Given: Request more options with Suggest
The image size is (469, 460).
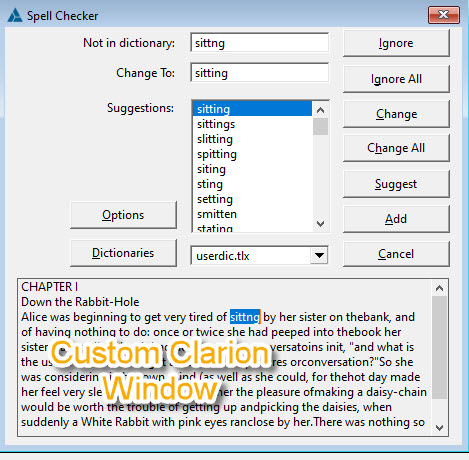Looking at the screenshot, I should click(x=396, y=184).
